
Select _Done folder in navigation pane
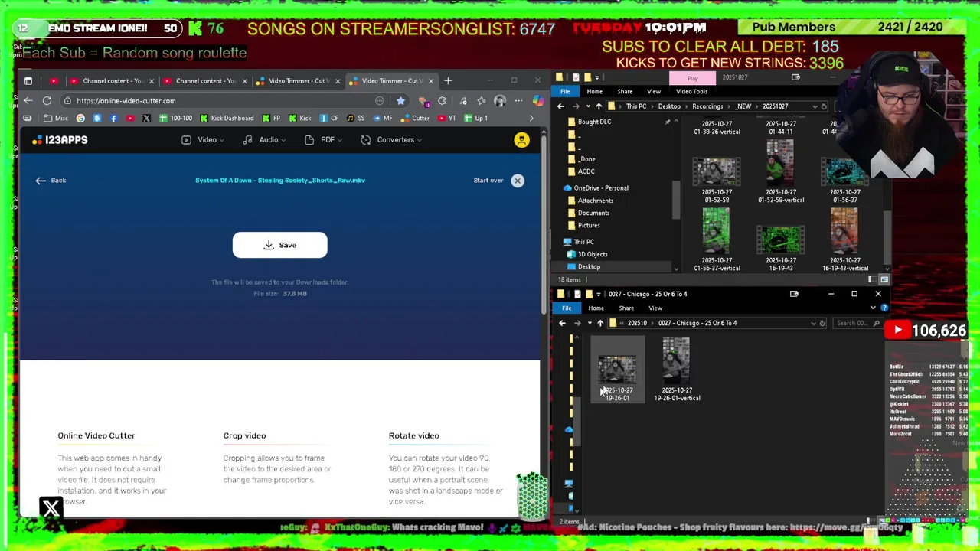coord(582,159)
